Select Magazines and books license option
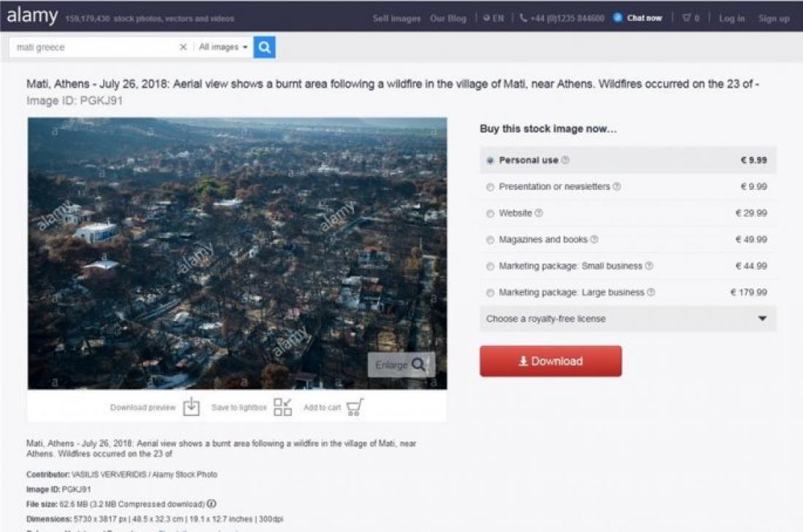Viewport: 803px width, 532px height. pyautogui.click(x=490, y=240)
